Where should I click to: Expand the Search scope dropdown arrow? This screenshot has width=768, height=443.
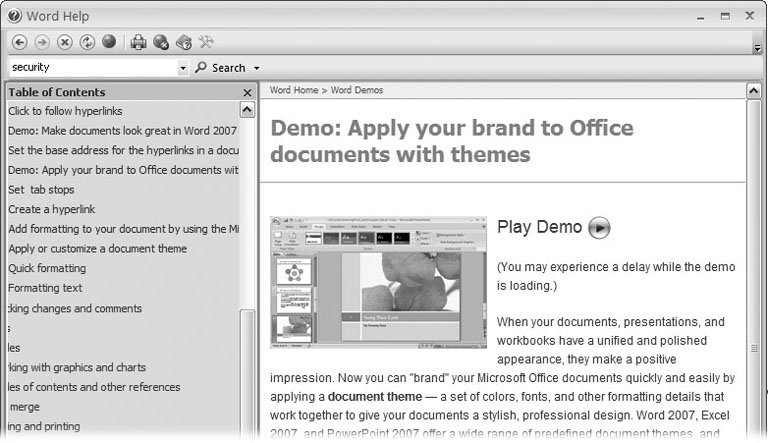[x=257, y=68]
